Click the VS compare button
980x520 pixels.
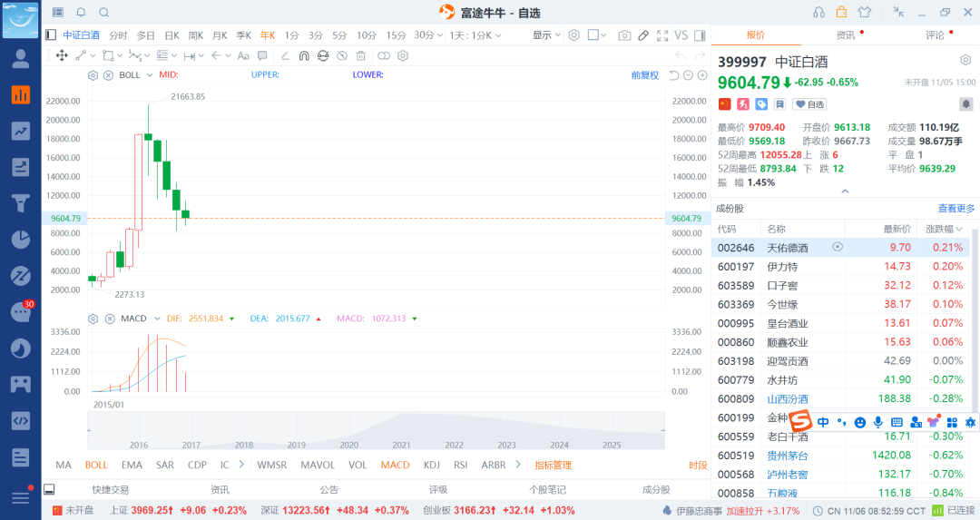coord(681,35)
